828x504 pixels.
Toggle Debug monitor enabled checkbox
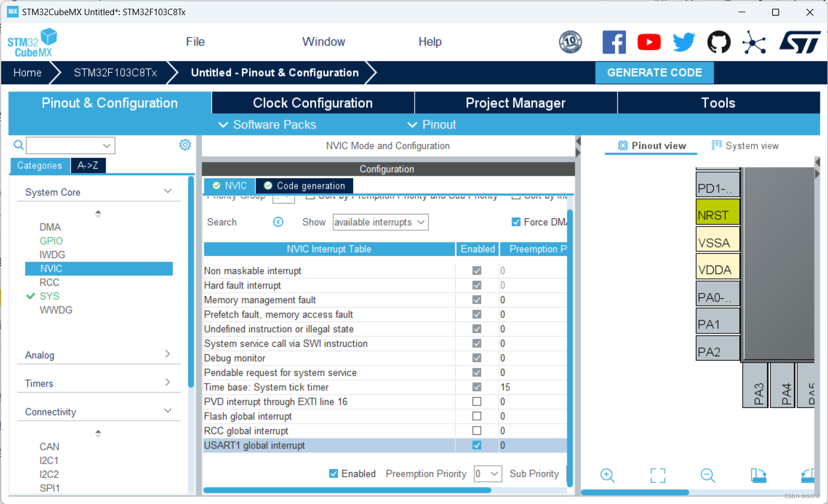click(477, 358)
